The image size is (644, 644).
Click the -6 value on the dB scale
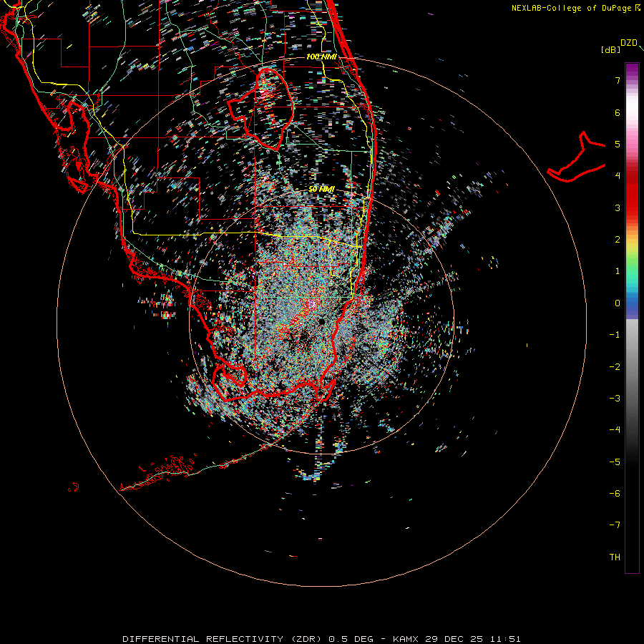615,494
